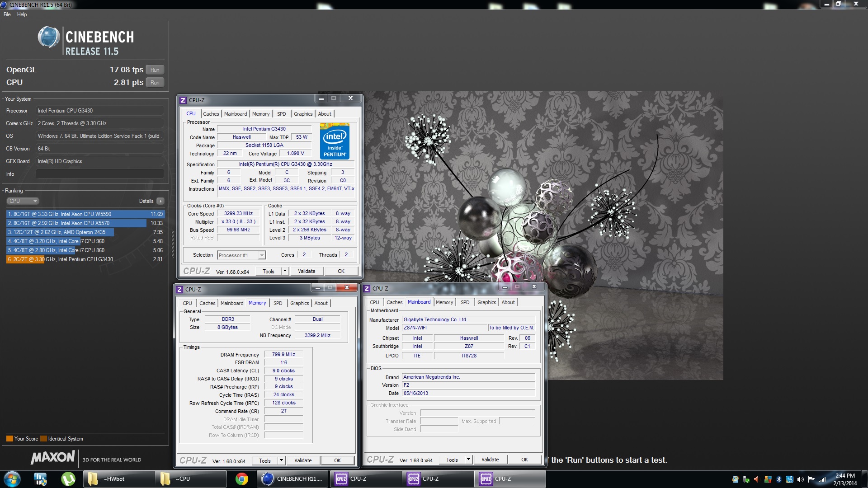Open Tools dropdown arrow in Memory CPU-Z window
868x488 pixels.
[281, 461]
